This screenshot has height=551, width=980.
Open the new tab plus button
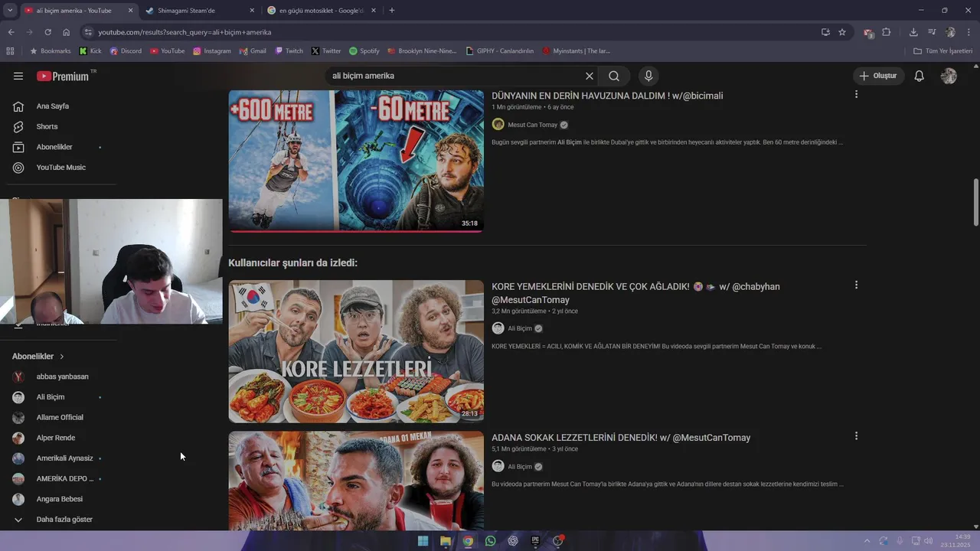(x=392, y=11)
